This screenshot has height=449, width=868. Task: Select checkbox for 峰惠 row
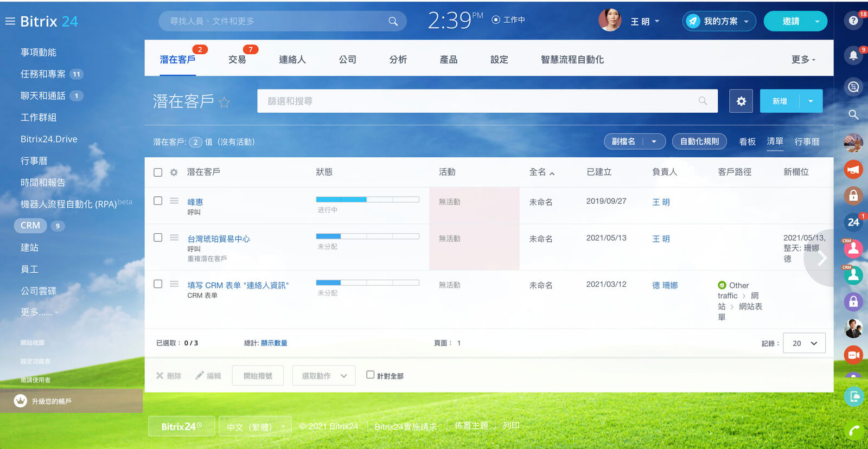(158, 201)
